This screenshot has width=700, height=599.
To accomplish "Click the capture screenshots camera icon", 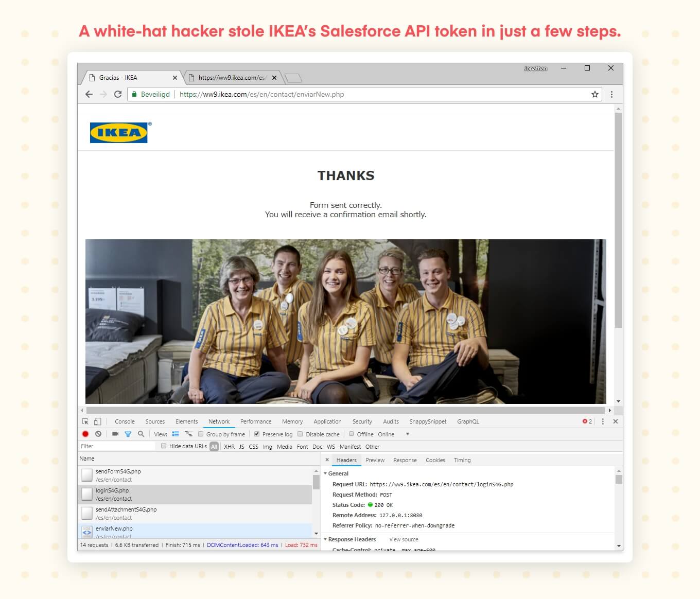I will 115,434.
